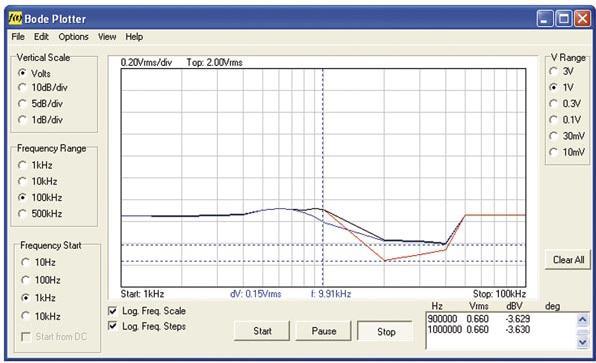The width and height of the screenshot is (596, 363).
Task: Click the dV: 0.15Vrms readout
Action: [x=256, y=294]
